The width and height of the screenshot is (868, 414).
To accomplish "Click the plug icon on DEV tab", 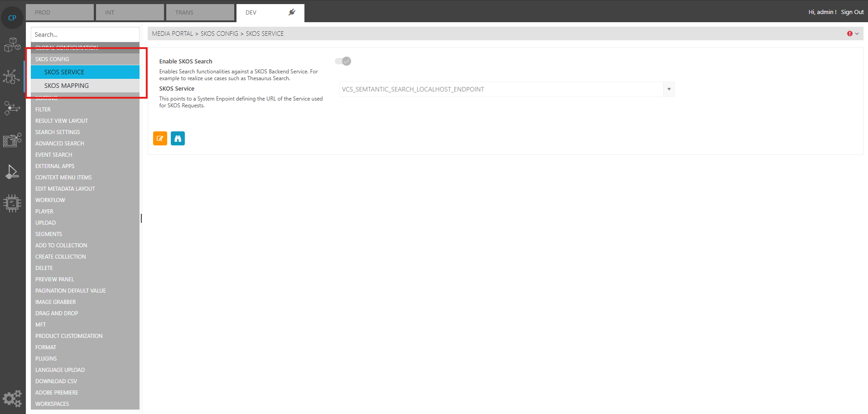I will 292,12.
